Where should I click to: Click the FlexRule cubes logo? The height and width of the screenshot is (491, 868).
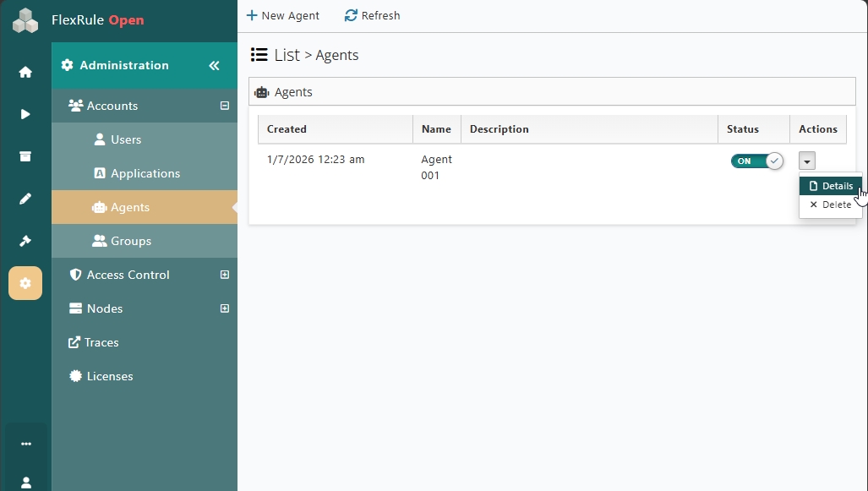click(25, 20)
